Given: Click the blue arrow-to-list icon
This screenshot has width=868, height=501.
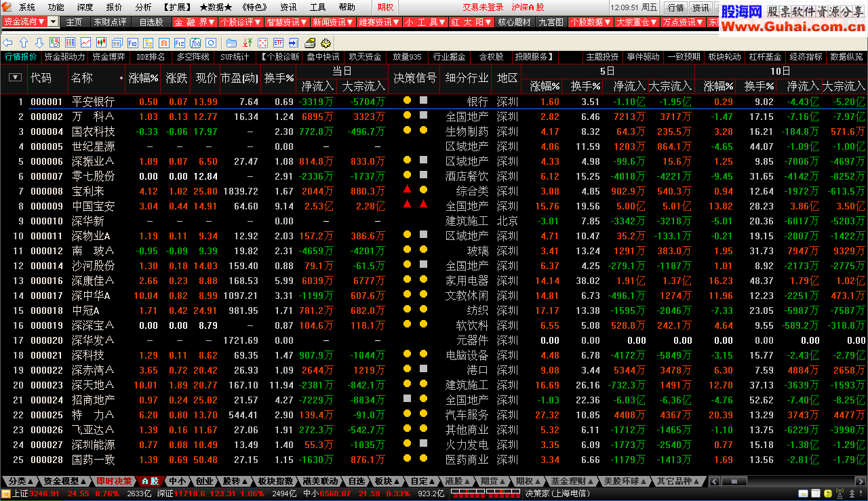Looking at the screenshot, I should click(294, 42).
